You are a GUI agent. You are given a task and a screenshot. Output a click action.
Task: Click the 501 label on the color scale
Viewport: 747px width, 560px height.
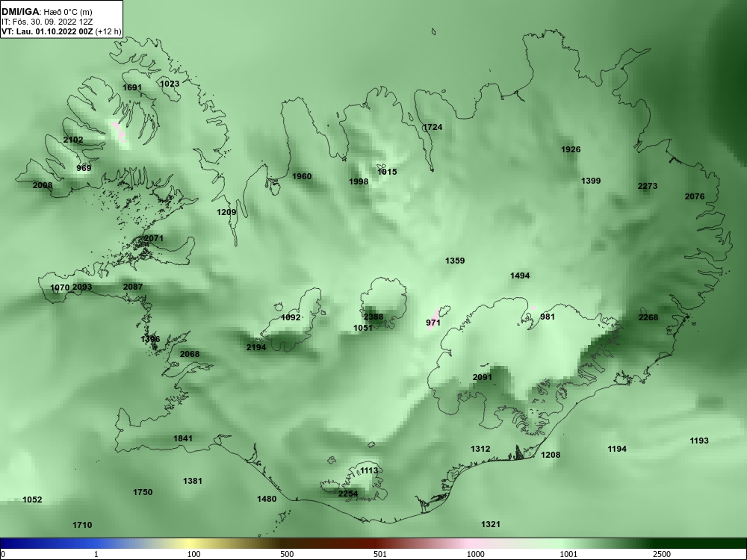380,554
